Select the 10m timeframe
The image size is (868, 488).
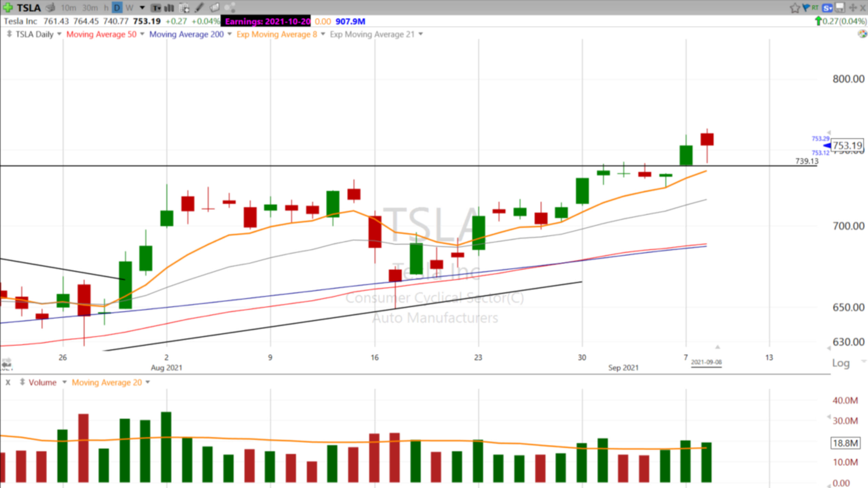tap(68, 8)
